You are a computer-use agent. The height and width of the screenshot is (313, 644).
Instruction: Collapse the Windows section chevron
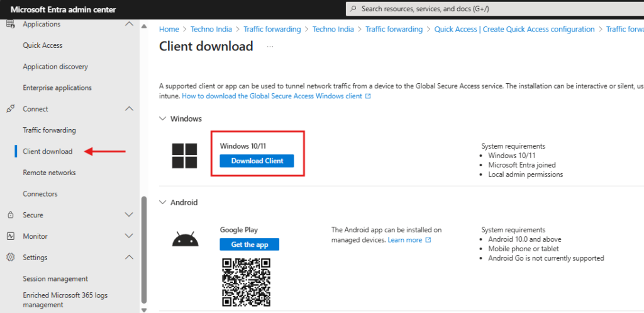[x=163, y=118]
